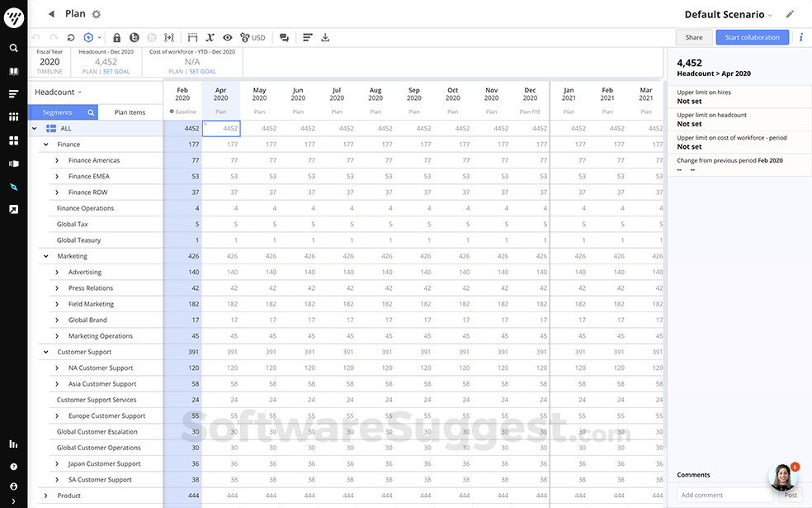This screenshot has width=812, height=508.
Task: Click the analytics chart icon in bottom sidebar
Action: 12,444
